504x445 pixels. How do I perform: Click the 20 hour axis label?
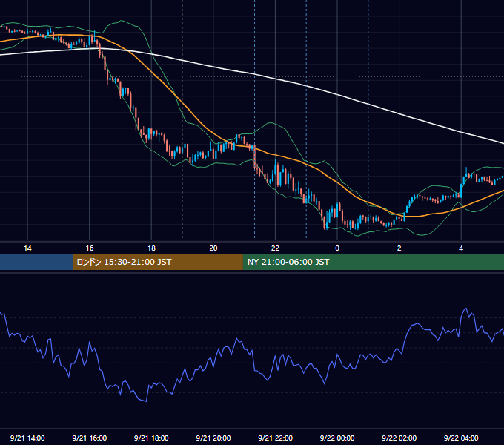point(213,248)
